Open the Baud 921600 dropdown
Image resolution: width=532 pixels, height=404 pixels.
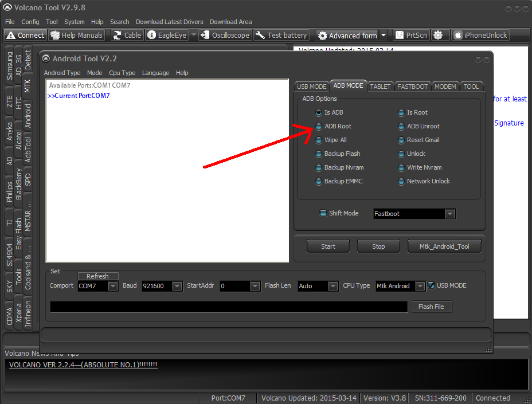177,286
